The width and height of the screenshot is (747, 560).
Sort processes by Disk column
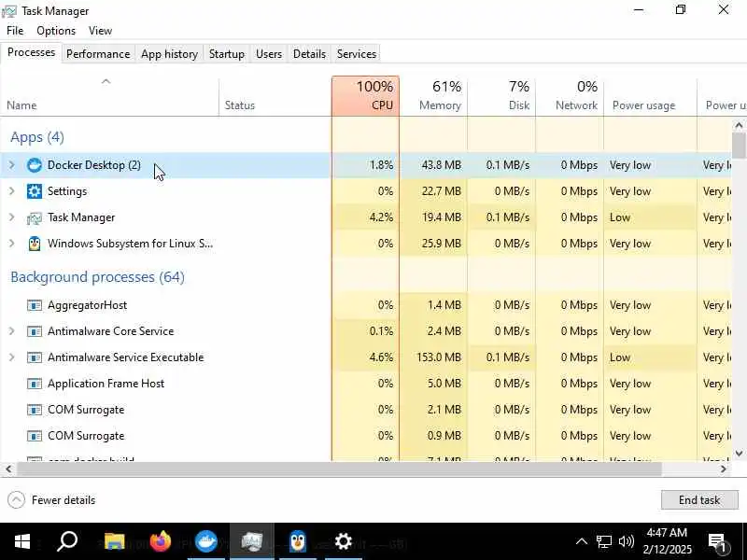click(x=501, y=96)
